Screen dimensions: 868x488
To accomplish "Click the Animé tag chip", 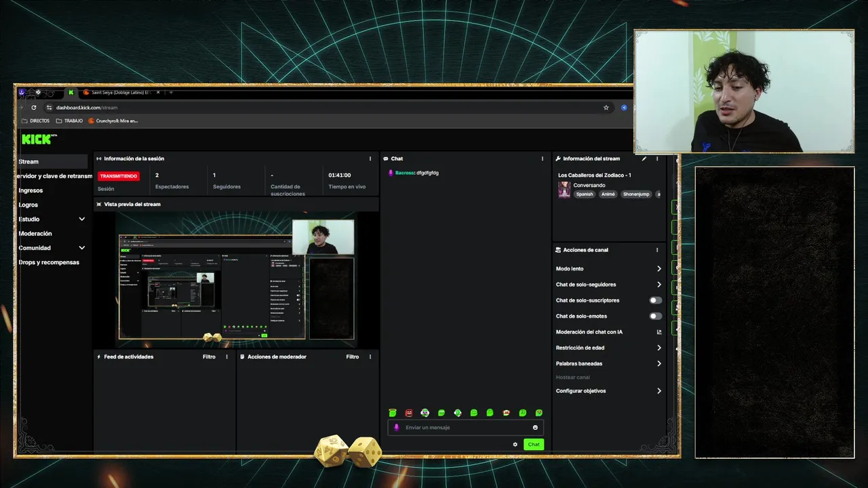I will [608, 195].
